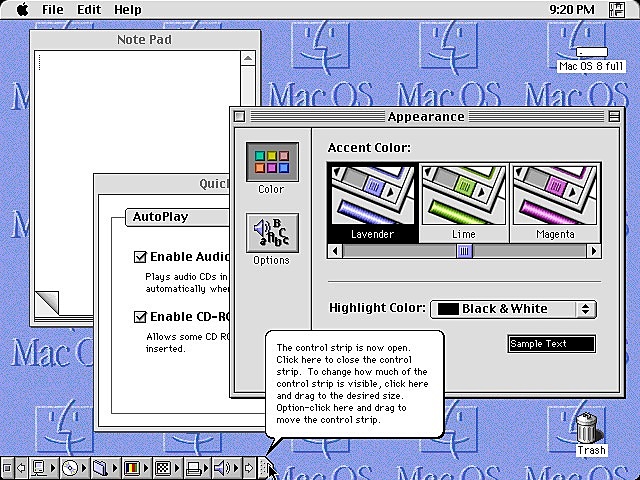Toggle the Enable Audio checkbox
Screen dimensions: 640x480
pyautogui.click(x=140, y=257)
